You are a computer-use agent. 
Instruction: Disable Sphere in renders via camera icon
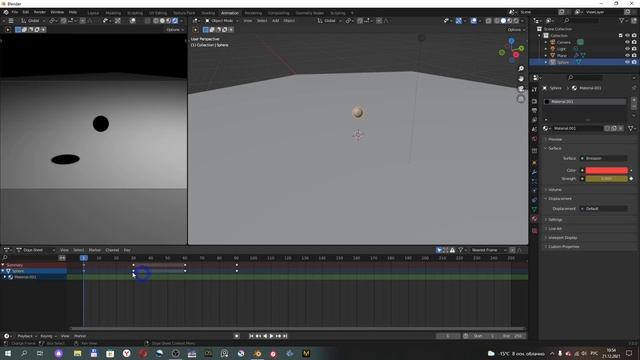click(x=634, y=62)
